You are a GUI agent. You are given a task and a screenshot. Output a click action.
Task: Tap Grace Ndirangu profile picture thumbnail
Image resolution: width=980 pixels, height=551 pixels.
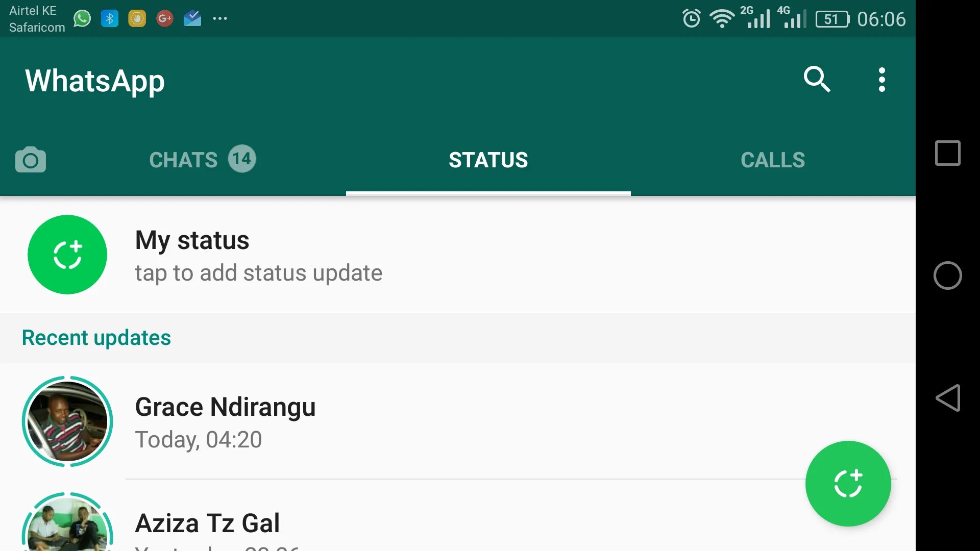(x=67, y=420)
